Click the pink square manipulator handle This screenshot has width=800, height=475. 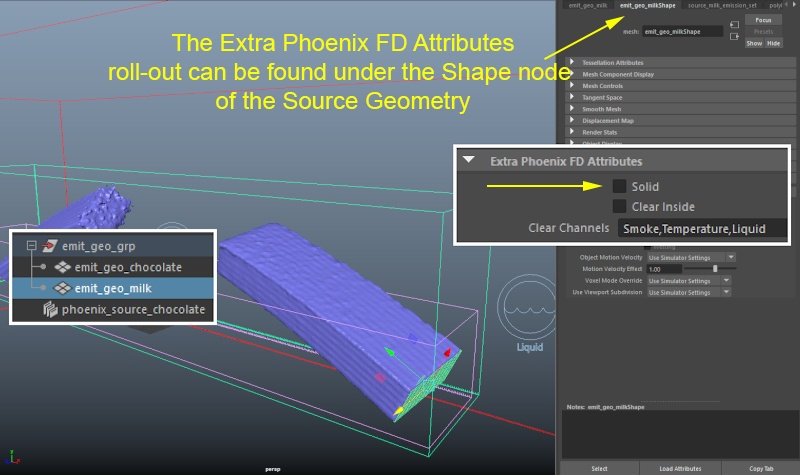click(x=380, y=378)
